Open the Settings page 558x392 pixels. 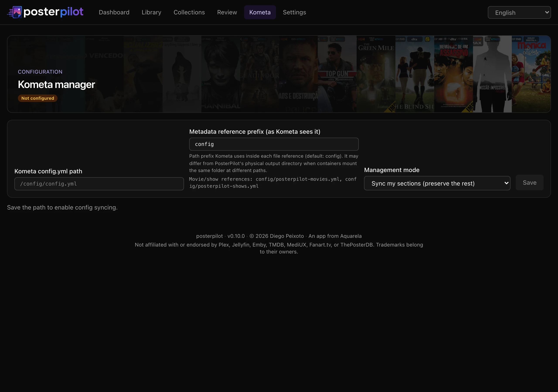coord(294,12)
